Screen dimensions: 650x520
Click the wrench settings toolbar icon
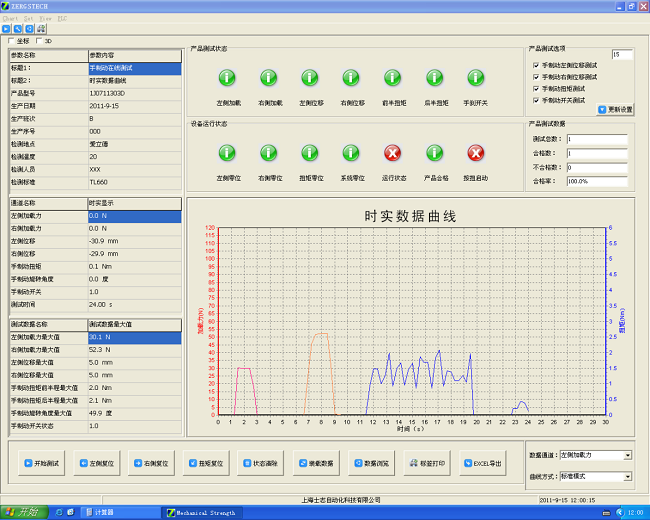coord(17,29)
